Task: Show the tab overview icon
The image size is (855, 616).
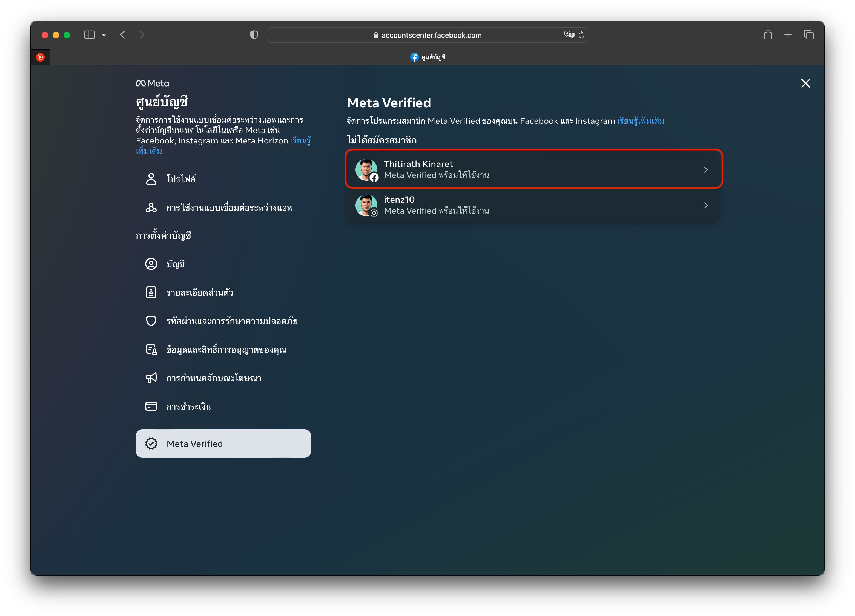Action: 809,35
